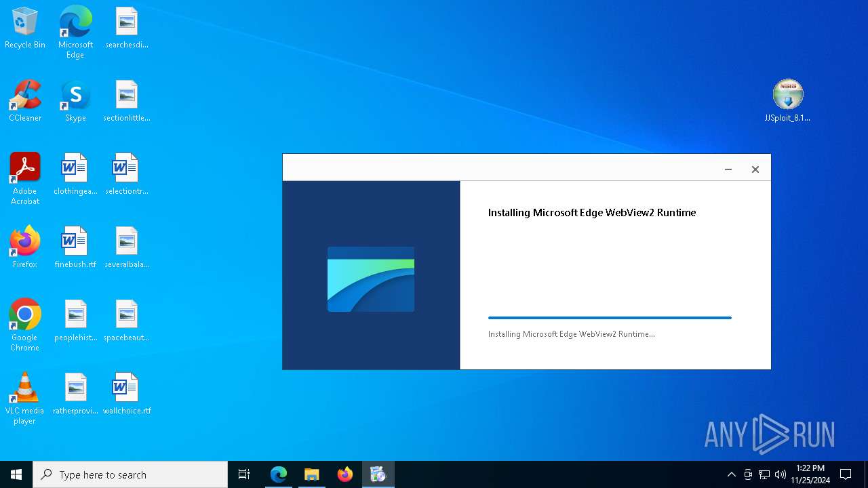The width and height of the screenshot is (868, 488).
Task: Select the VLC media player shortcut
Action: coord(25,399)
